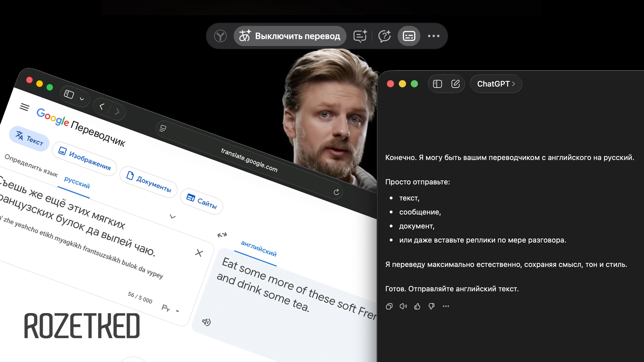Click the Yandex logo icon in the overlay bar
Image resolution: width=644 pixels, height=362 pixels.
220,36
